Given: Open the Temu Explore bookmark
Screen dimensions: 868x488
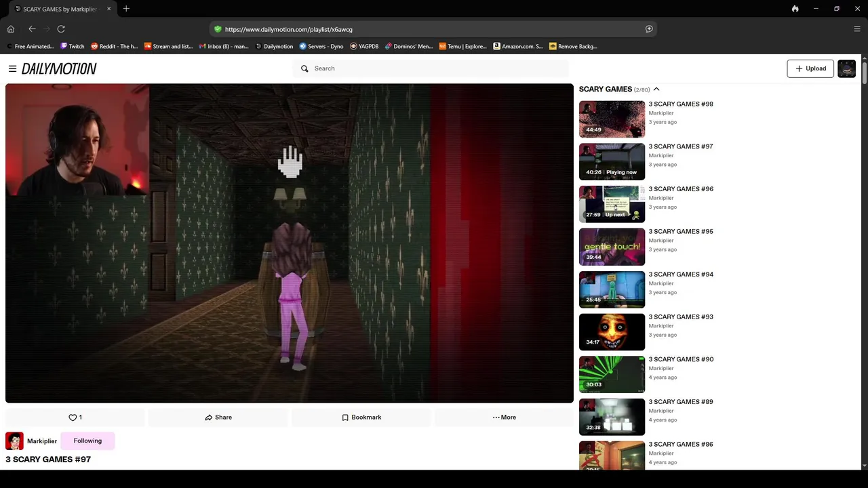Looking at the screenshot, I should [463, 47].
